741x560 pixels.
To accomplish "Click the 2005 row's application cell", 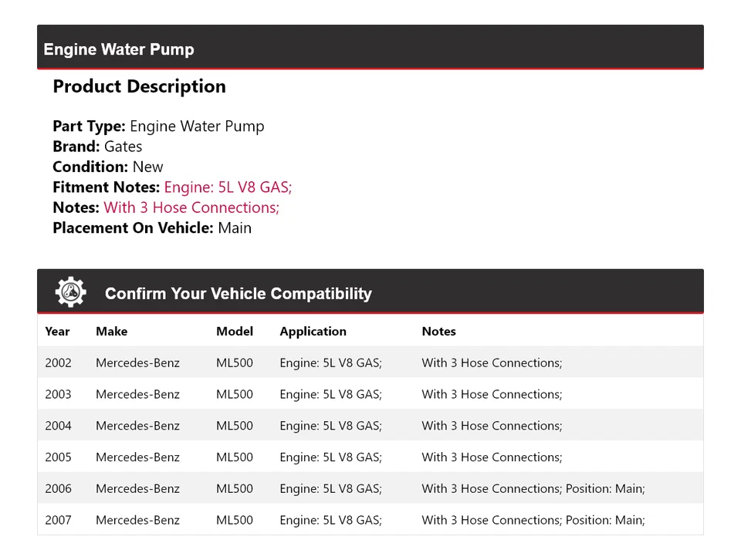I will pos(330,457).
